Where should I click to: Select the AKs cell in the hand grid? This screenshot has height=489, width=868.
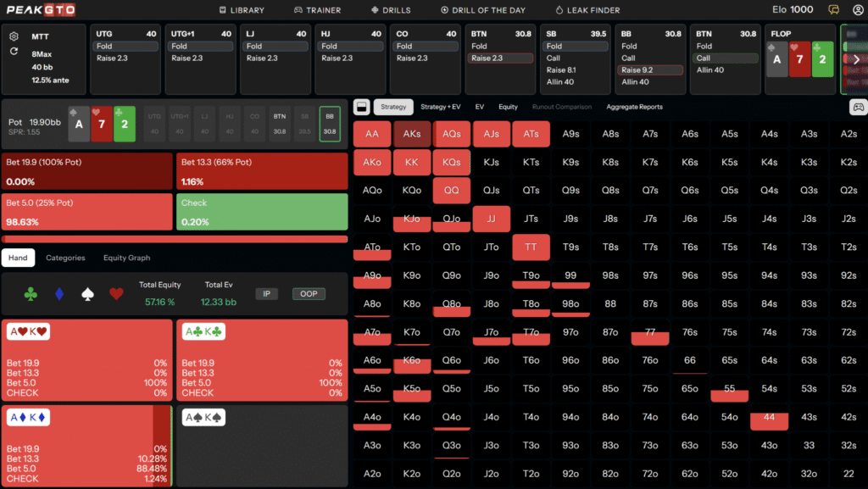411,134
